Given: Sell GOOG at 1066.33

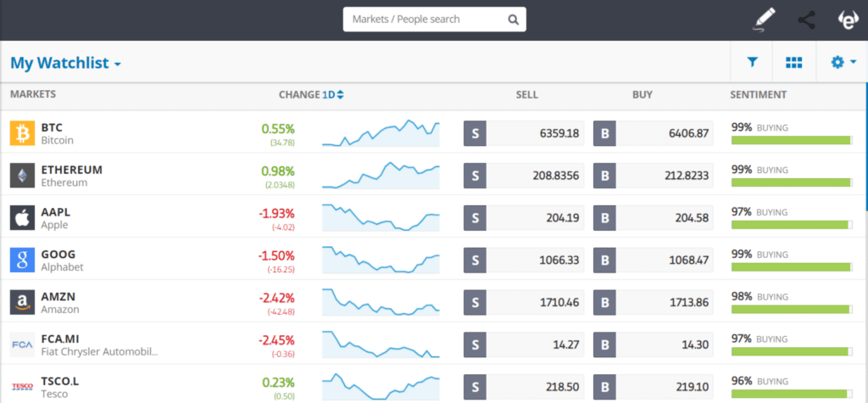Looking at the screenshot, I should coord(524,260).
